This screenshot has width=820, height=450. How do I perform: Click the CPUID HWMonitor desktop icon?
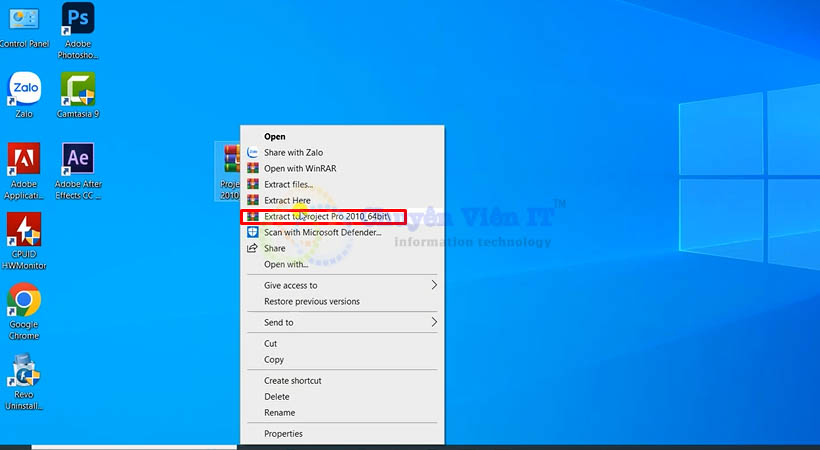click(x=24, y=232)
